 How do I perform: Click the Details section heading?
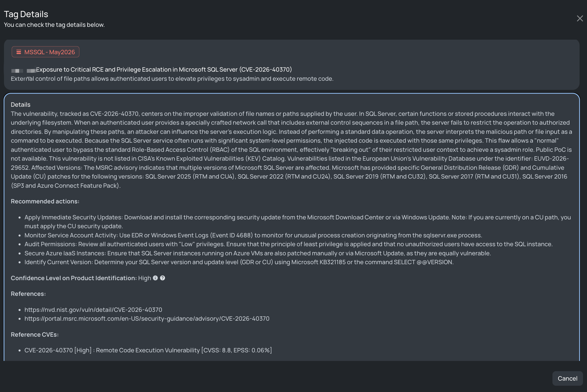click(x=21, y=104)
